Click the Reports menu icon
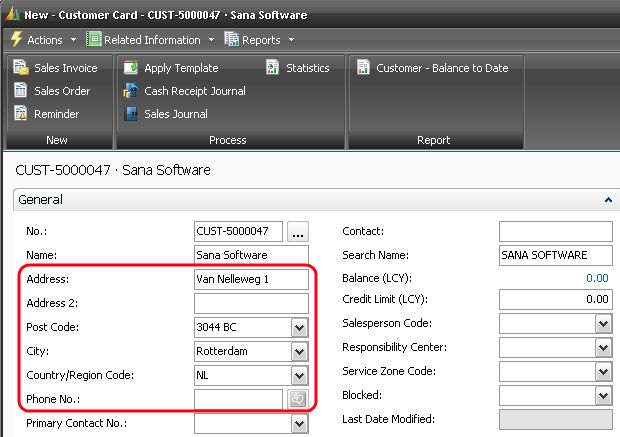Viewport: 620px width, 437px height. 232,39
